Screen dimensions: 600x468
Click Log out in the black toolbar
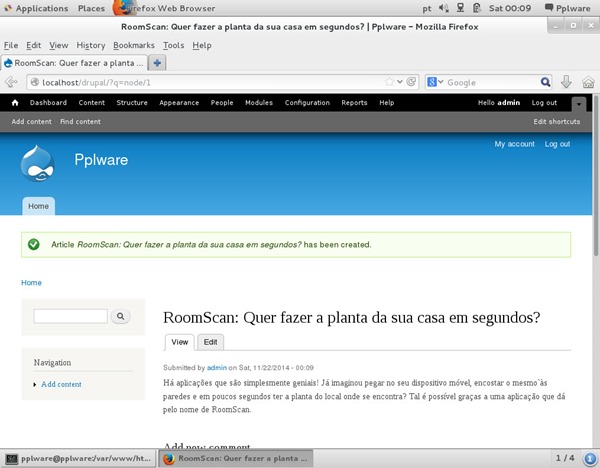pyautogui.click(x=544, y=103)
